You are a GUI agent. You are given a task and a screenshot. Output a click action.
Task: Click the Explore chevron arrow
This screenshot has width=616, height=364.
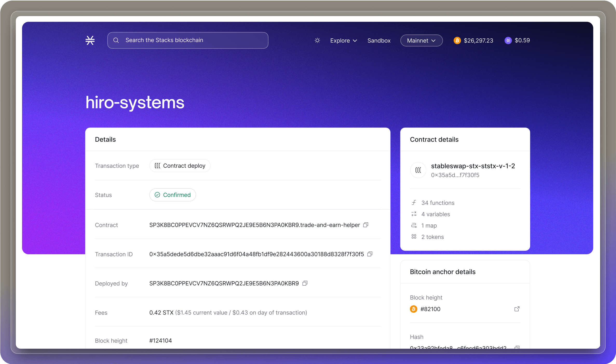(x=355, y=41)
